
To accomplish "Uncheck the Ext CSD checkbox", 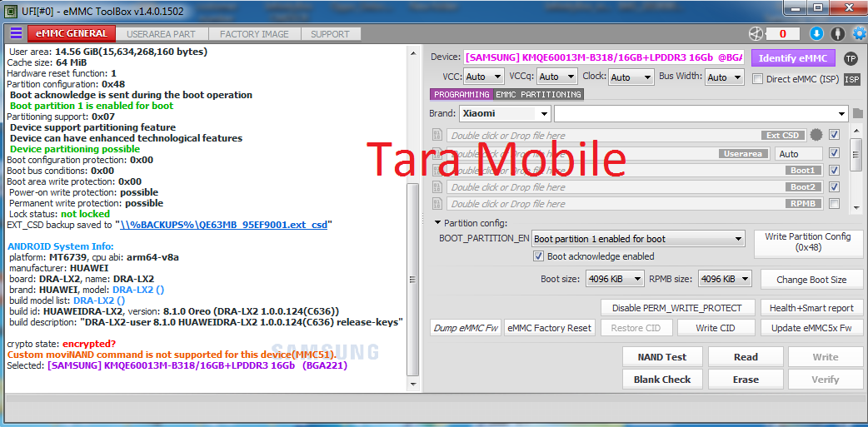I will pos(834,135).
